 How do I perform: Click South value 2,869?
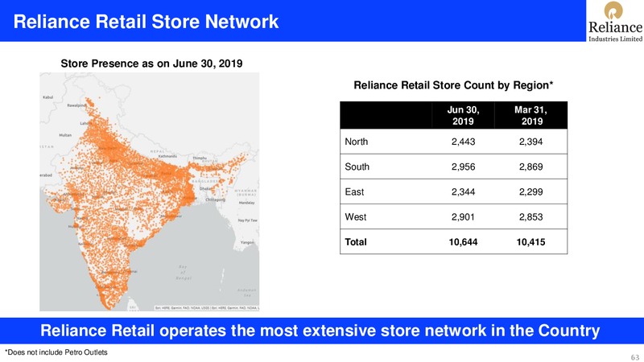click(x=530, y=167)
